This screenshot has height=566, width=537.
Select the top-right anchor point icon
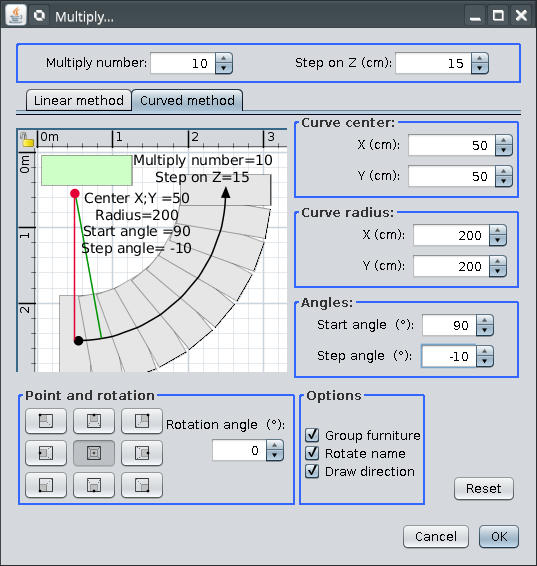(x=142, y=421)
